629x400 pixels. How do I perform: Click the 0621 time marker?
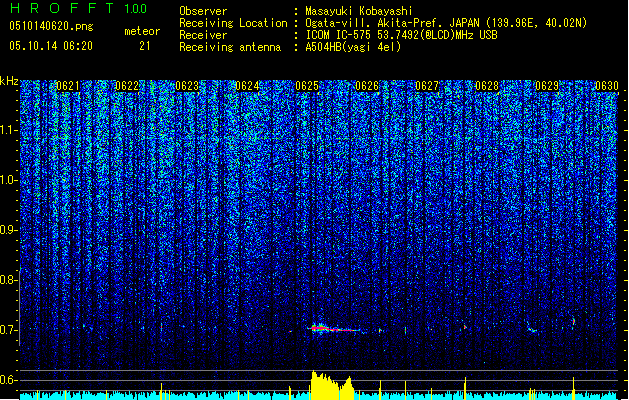tap(68, 86)
